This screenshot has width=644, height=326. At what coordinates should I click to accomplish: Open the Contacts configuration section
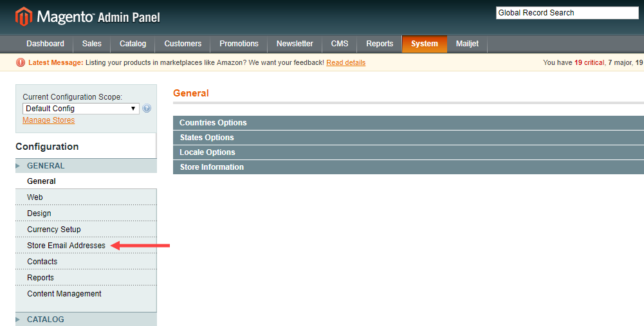(x=86, y=261)
